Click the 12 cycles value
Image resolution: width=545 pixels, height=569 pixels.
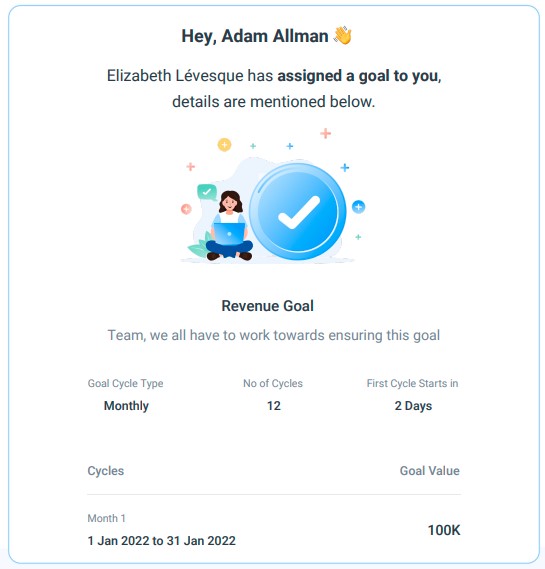point(274,405)
